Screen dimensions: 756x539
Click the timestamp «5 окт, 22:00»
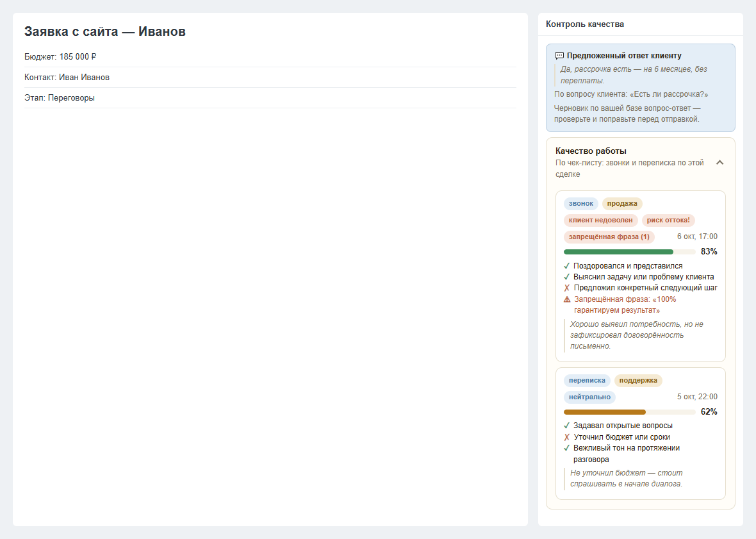(x=697, y=397)
